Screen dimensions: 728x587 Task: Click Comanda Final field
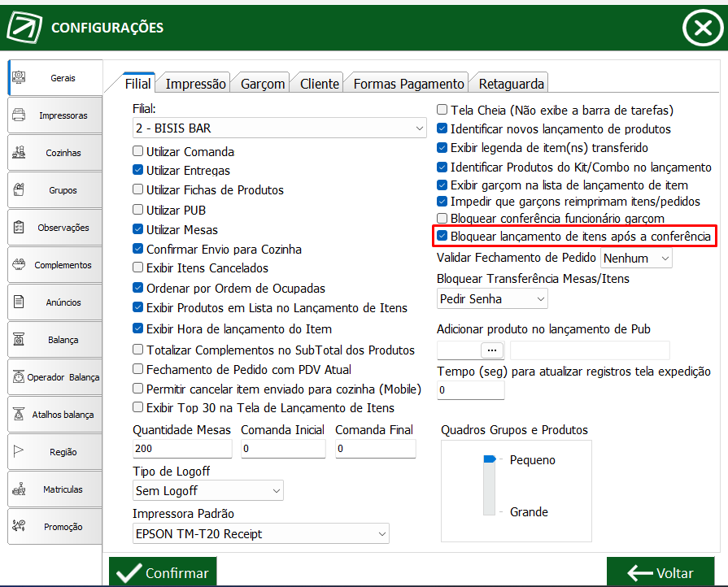(376, 449)
